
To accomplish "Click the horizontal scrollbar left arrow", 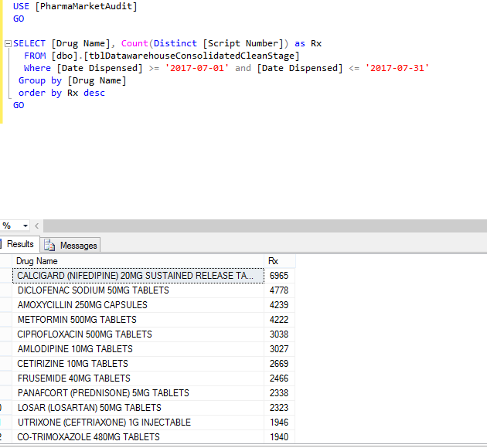I will click(37, 226).
